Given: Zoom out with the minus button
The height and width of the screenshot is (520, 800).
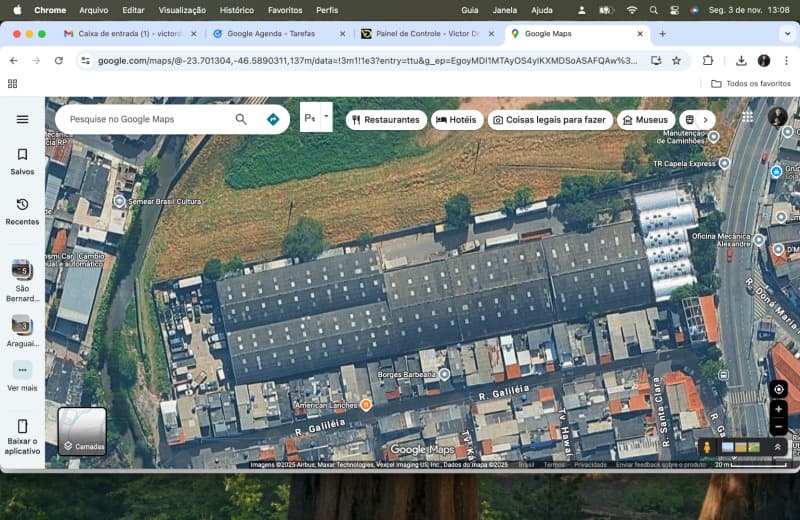Looking at the screenshot, I should tap(779, 427).
